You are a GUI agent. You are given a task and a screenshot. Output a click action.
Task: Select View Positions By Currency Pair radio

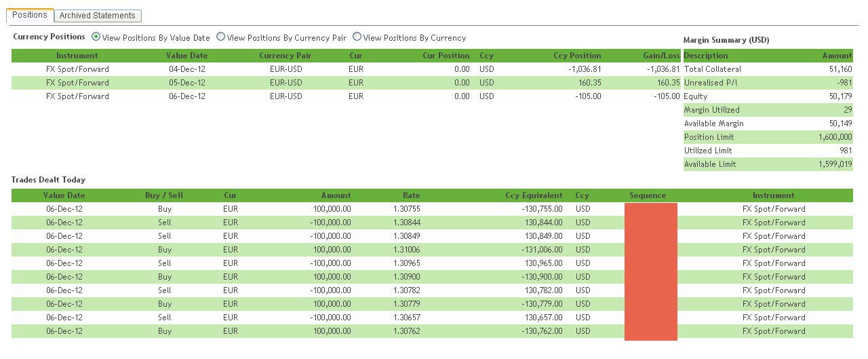pyautogui.click(x=220, y=37)
